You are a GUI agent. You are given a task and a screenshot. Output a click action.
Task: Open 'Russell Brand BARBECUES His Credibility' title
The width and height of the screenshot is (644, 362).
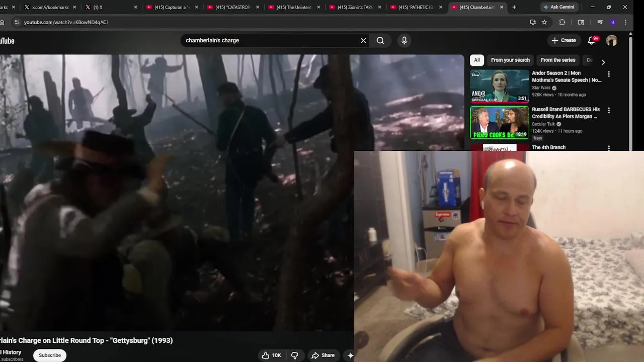coord(566,113)
